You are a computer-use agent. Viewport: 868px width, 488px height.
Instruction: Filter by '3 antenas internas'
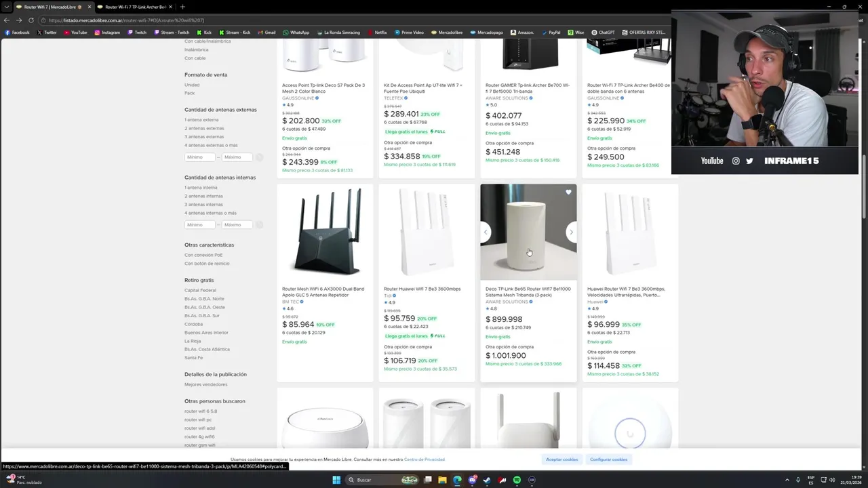(203, 205)
